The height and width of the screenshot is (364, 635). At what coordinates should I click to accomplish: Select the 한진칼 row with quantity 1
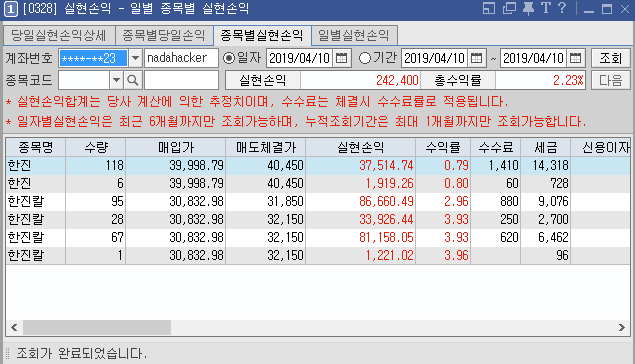318,255
